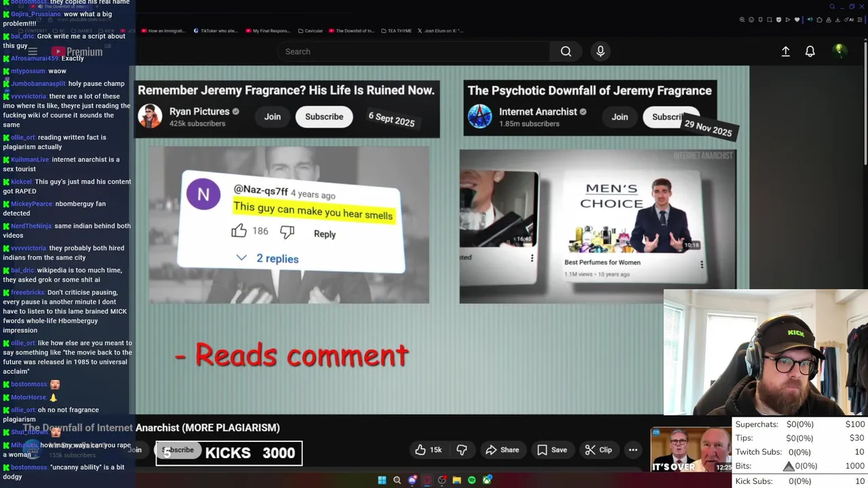The width and height of the screenshot is (868, 488).
Task: Click the Superchats goal row
Action: 800,424
